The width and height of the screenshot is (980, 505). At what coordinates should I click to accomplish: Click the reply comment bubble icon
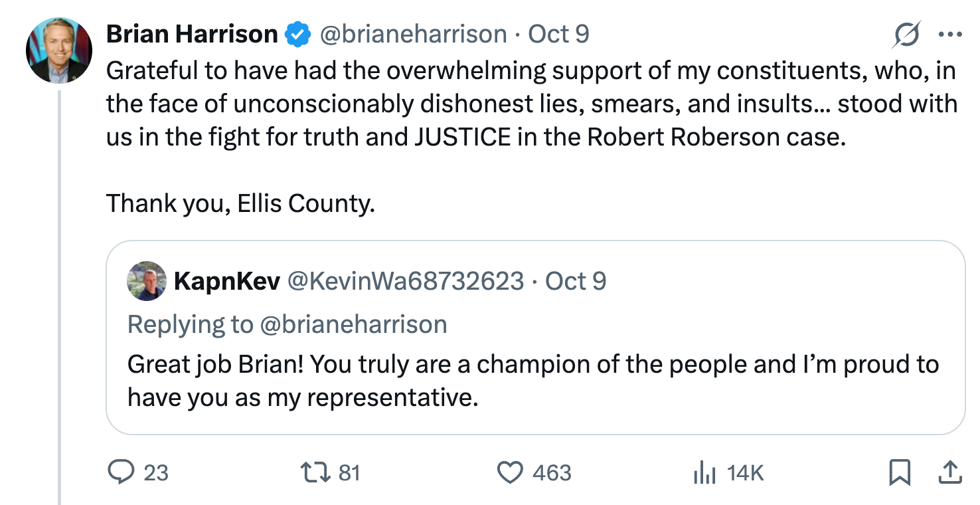(x=120, y=472)
